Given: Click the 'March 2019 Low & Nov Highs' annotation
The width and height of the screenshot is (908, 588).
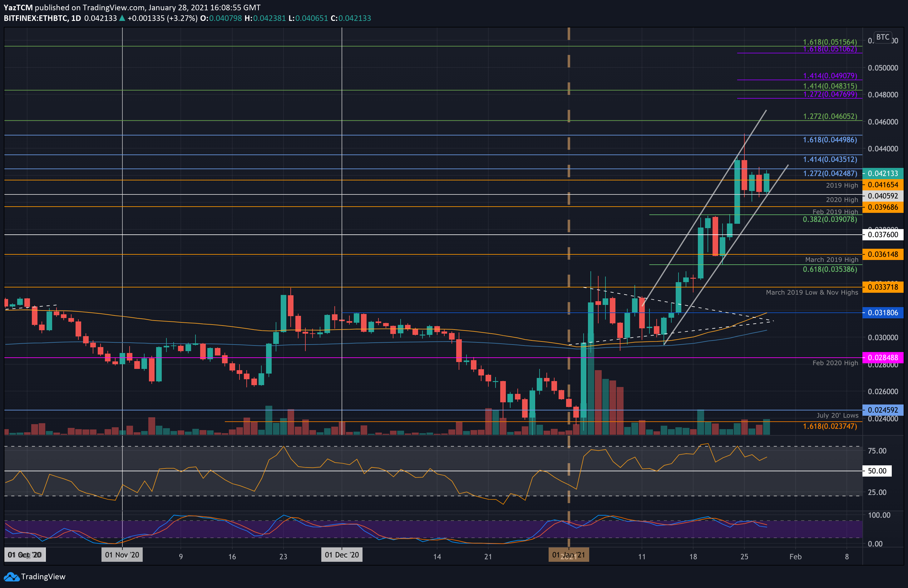Looking at the screenshot, I should (812, 292).
